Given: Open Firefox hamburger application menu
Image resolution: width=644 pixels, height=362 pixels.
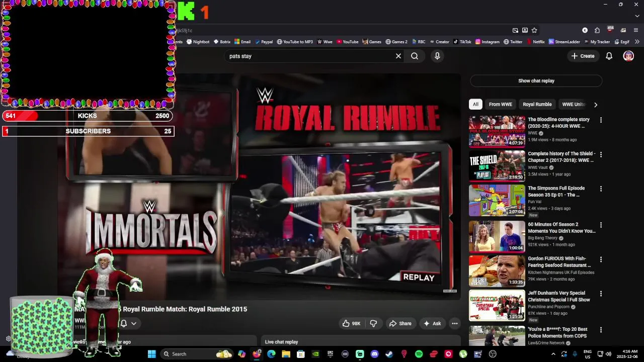Looking at the screenshot, I should point(636,30).
